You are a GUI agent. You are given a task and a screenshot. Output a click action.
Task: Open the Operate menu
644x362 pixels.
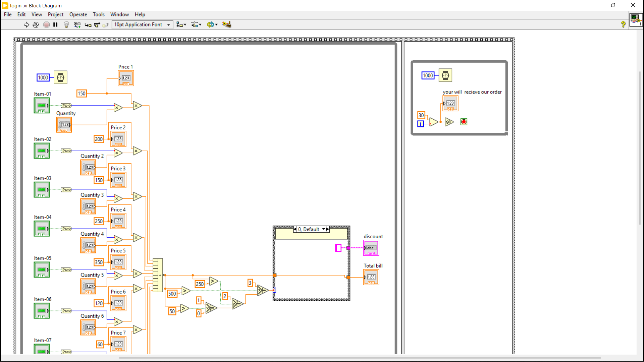(x=78, y=14)
